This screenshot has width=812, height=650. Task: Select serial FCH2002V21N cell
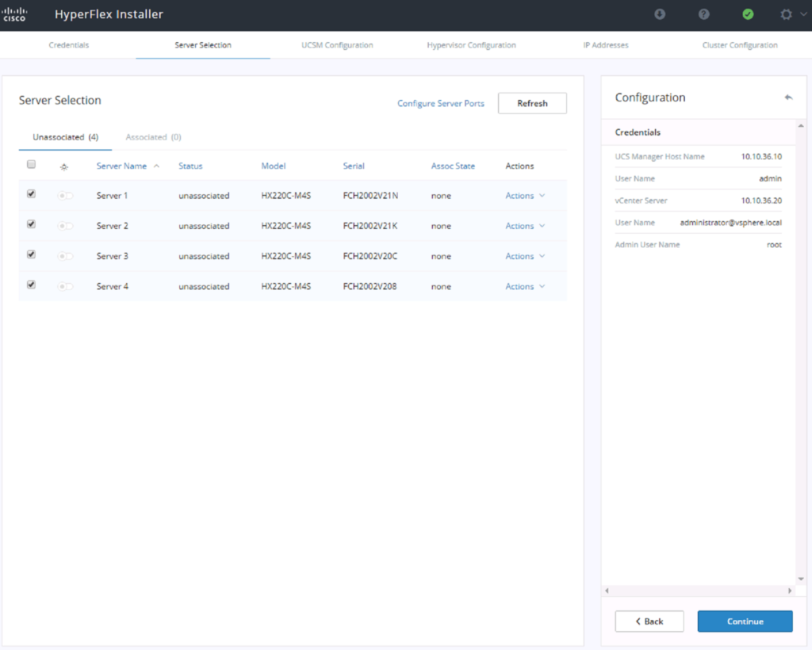[x=370, y=196]
